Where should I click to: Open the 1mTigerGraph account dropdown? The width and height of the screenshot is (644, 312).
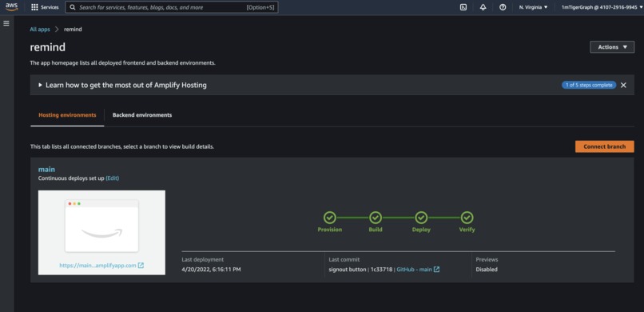tap(602, 7)
